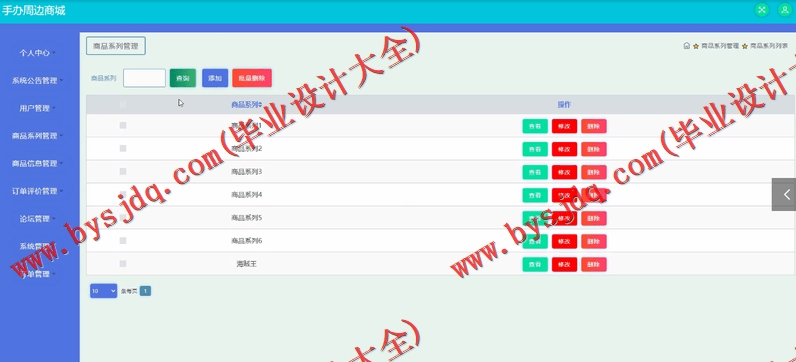The image size is (796, 362).
Task: Expand 个人中心 in the sidebar
Action: [x=38, y=52]
